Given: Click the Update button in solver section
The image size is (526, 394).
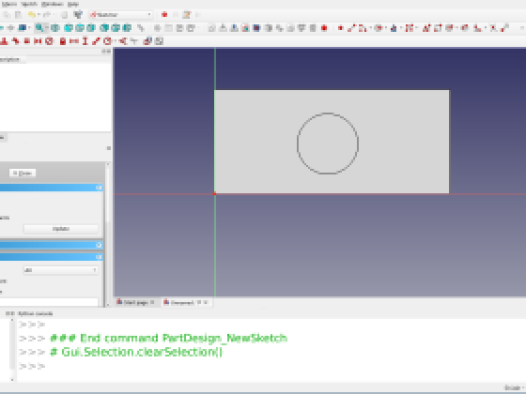Looking at the screenshot, I should [x=61, y=229].
